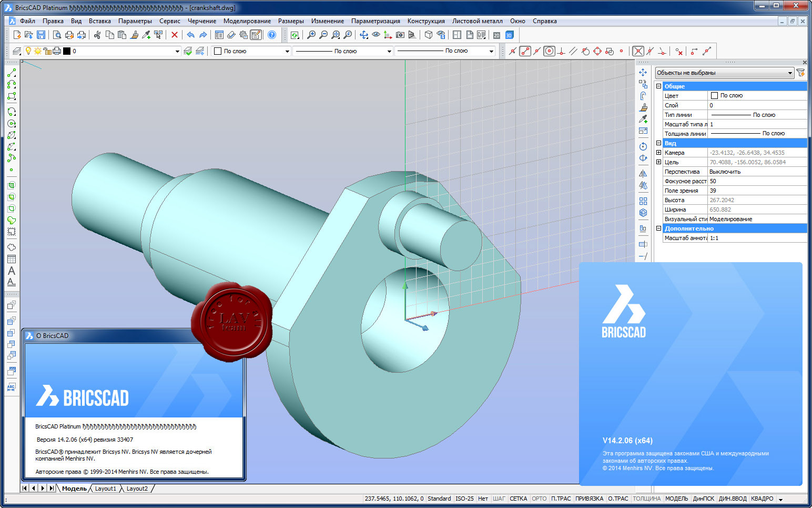Create a new drawing with the New icon
The height and width of the screenshot is (508, 812).
[17, 35]
